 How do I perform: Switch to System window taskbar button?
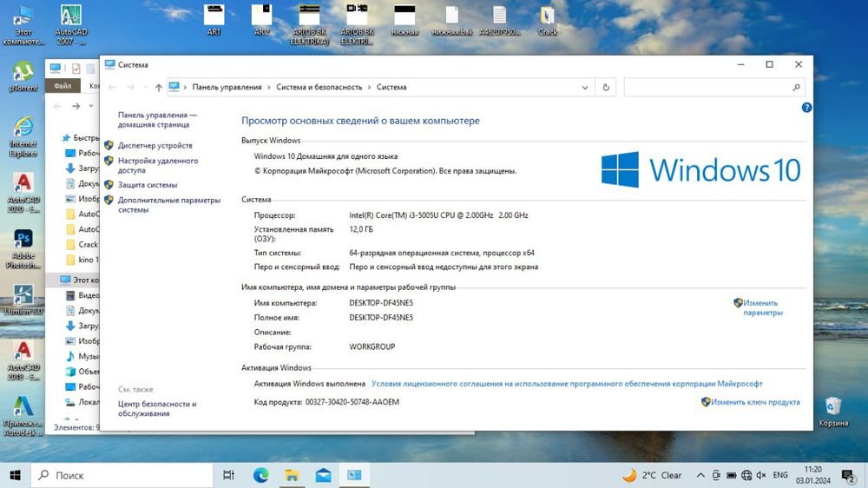(x=354, y=475)
